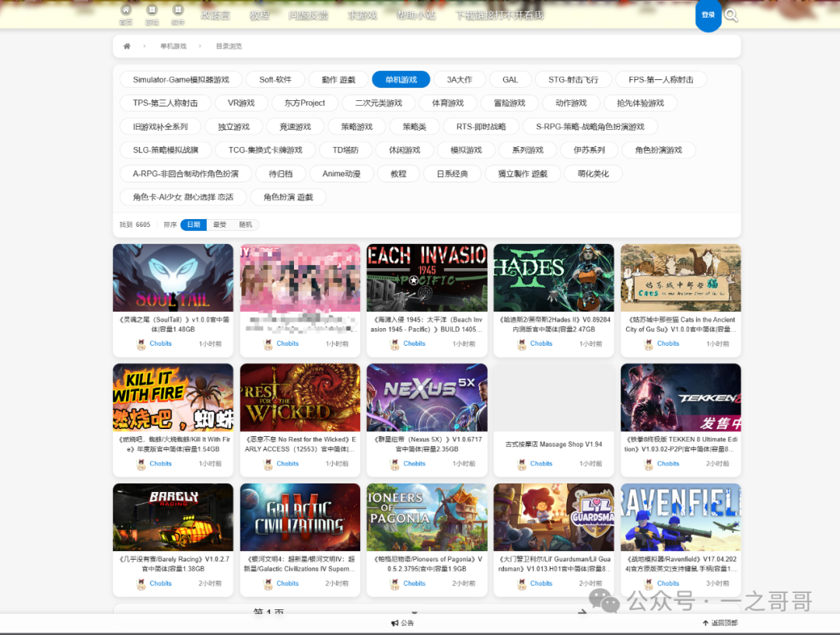
Task: Select the Anime动漫 tag
Action: point(341,174)
